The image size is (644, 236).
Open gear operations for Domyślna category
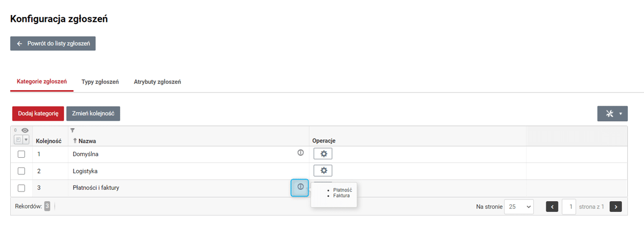[323, 154]
